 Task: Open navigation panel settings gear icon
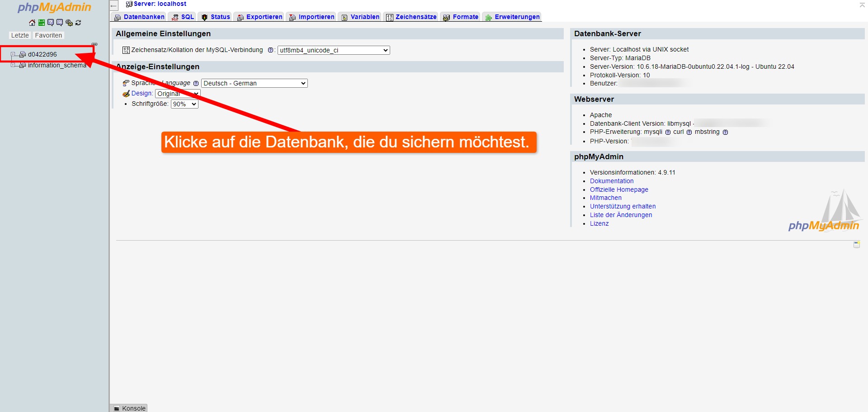69,23
